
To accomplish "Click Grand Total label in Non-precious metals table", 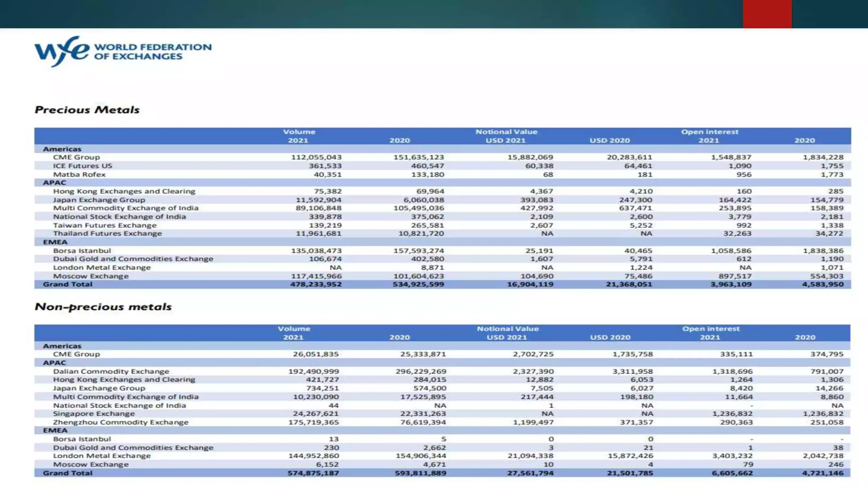I will point(67,473).
